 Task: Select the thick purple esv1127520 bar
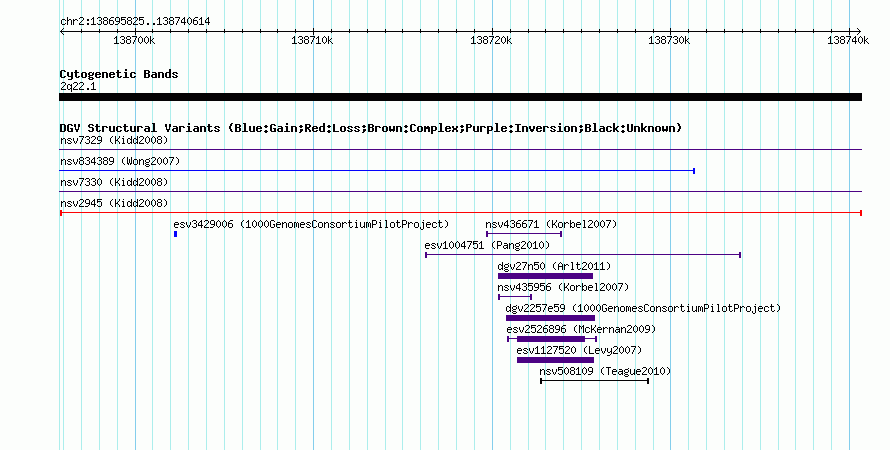point(555,360)
